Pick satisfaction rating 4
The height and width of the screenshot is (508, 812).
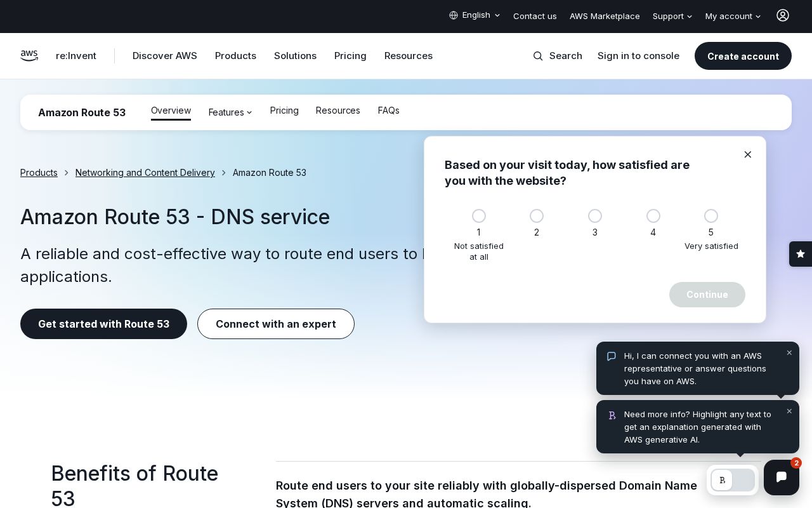click(653, 216)
